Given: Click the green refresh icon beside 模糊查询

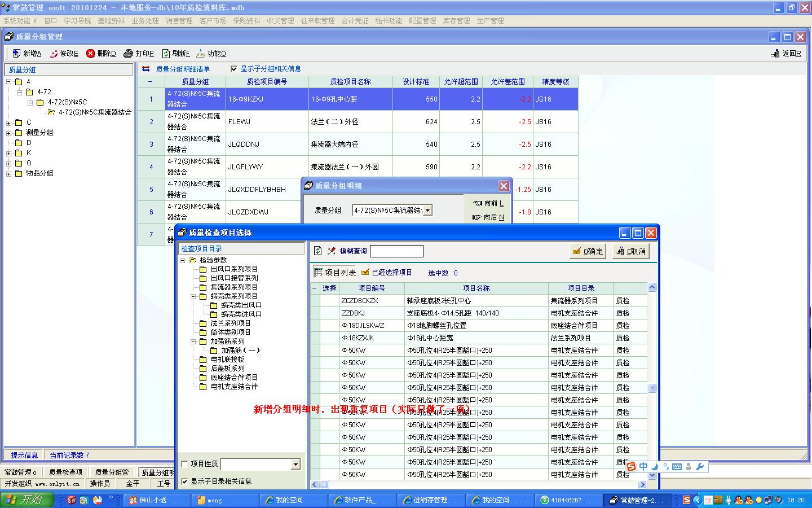Looking at the screenshot, I should pyautogui.click(x=318, y=251).
